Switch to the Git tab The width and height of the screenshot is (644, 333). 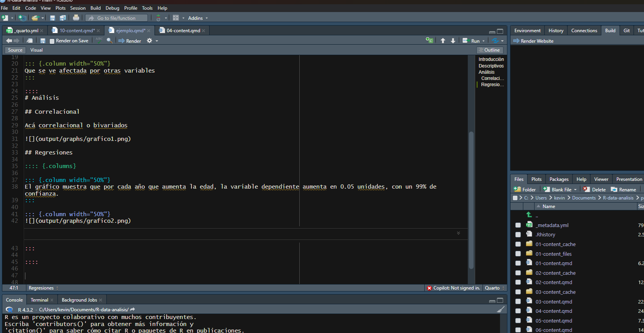627,31
